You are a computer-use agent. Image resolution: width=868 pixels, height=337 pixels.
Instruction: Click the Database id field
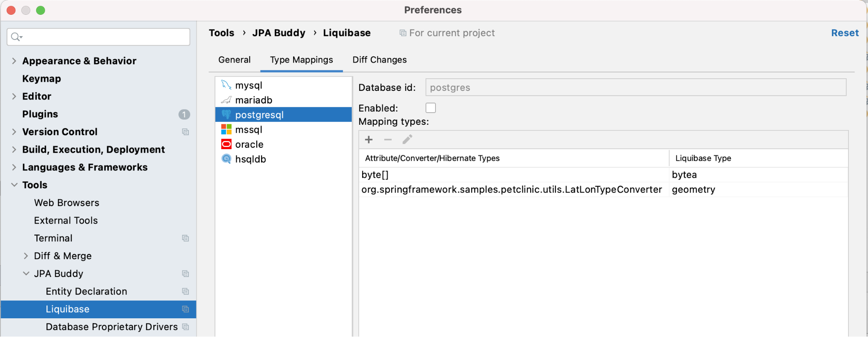pos(636,87)
